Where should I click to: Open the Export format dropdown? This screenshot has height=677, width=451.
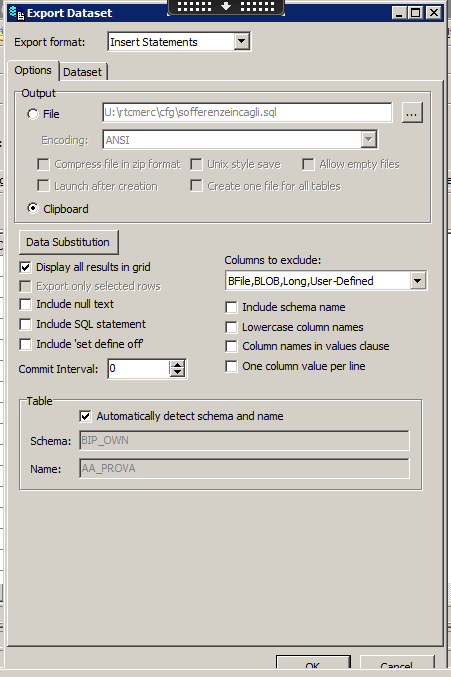click(242, 42)
